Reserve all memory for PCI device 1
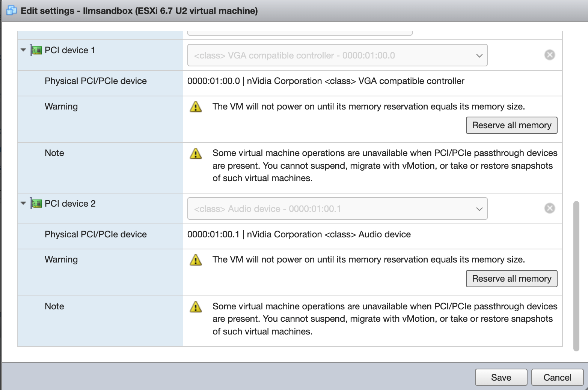The height and width of the screenshot is (390, 588). coord(511,125)
